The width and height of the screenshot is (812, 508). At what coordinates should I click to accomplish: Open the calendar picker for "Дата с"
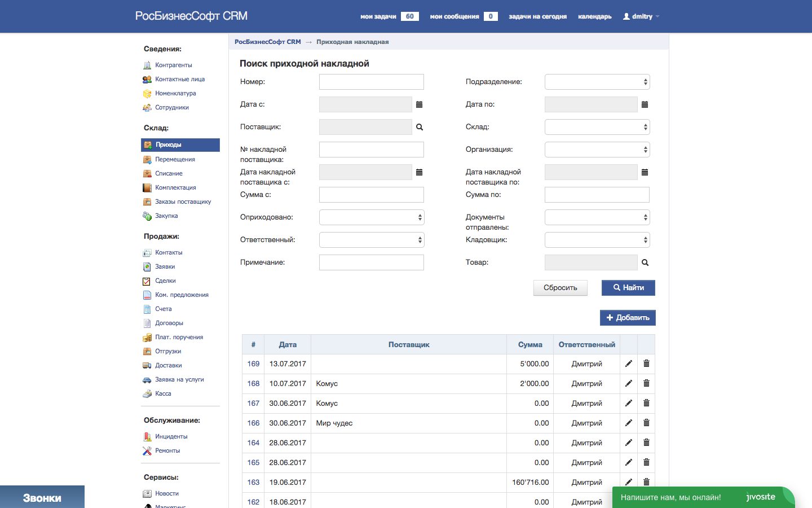pyautogui.click(x=419, y=104)
